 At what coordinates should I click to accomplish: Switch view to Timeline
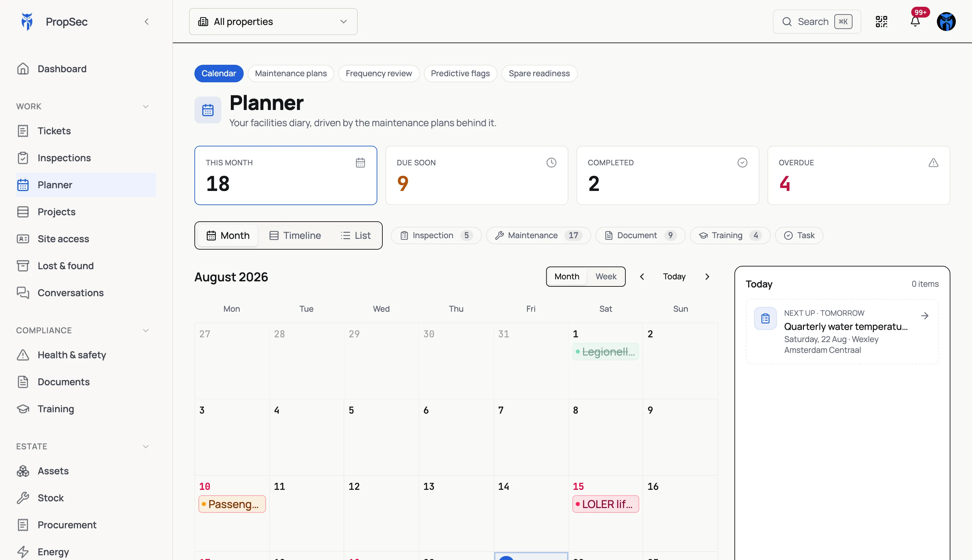(x=295, y=235)
